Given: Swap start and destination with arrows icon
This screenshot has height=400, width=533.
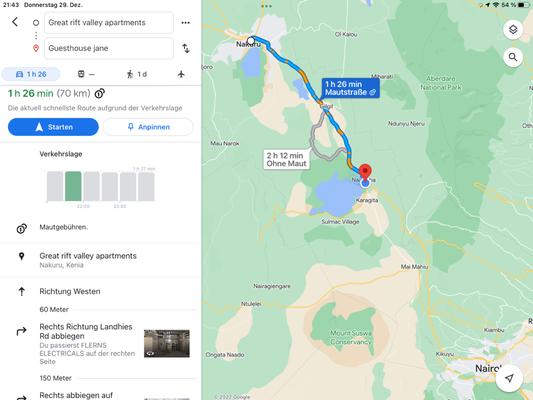Looking at the screenshot, I should pos(186,48).
